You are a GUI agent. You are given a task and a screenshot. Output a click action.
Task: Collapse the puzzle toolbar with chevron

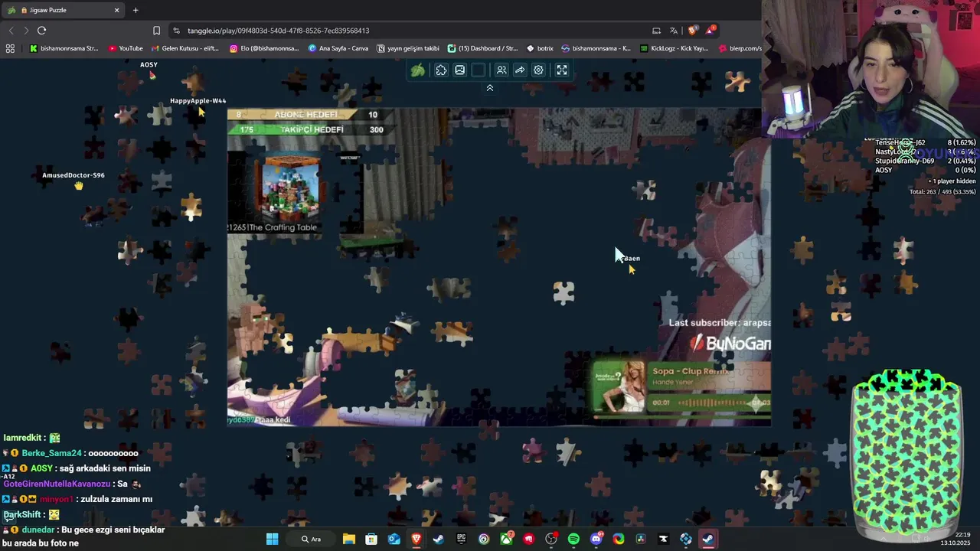(490, 88)
